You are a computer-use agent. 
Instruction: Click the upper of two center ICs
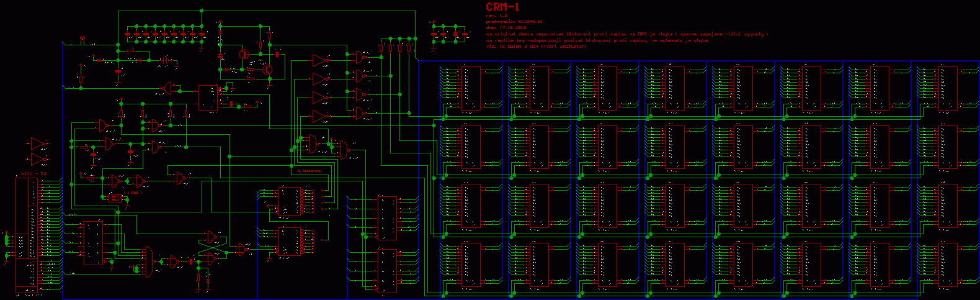(288, 201)
